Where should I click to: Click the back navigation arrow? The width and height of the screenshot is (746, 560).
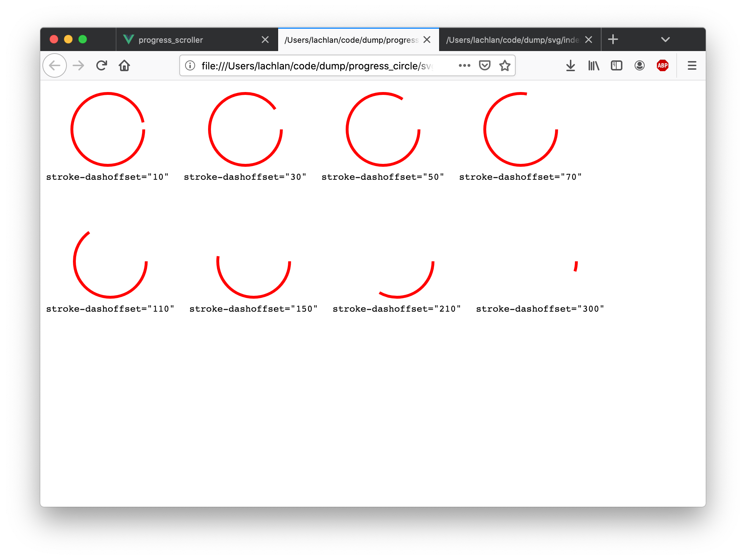click(55, 65)
